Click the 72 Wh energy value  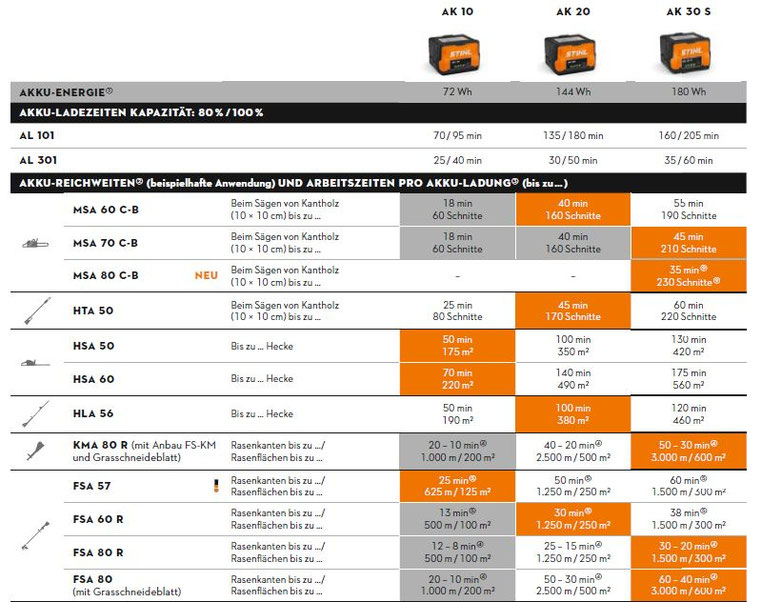tap(458, 92)
